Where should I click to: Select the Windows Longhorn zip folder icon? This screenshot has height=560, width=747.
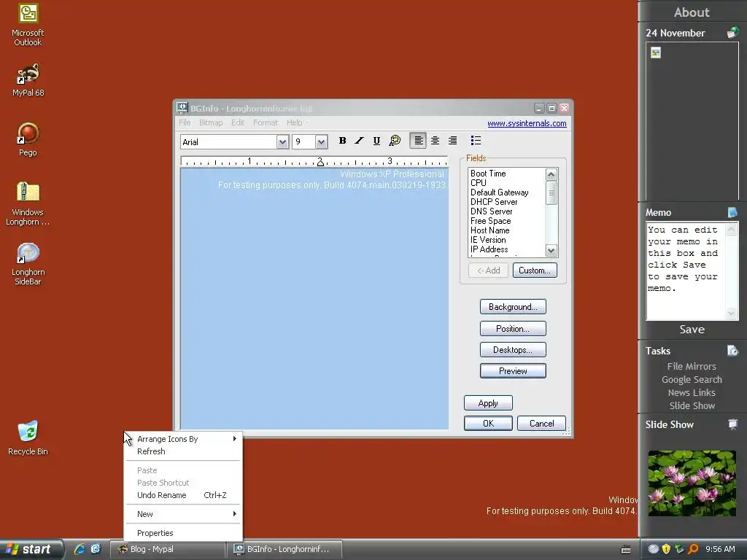point(28,204)
